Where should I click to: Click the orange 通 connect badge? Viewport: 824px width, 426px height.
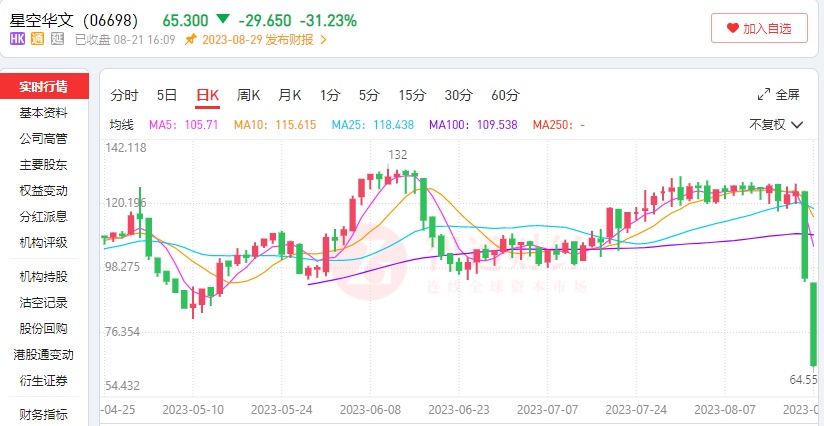pyautogui.click(x=37, y=40)
